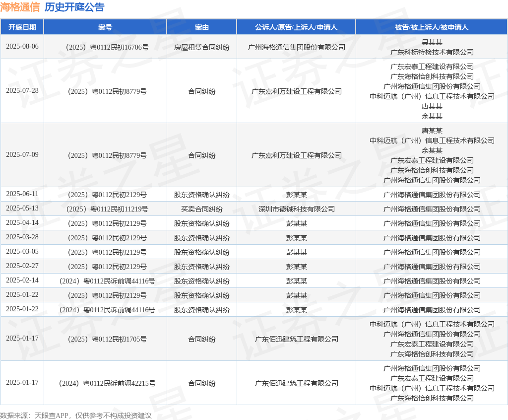508x420 pixels.
Task: Click 广东佰迅建筑工程有限公司 in the 民初1705号 row
Action: (296, 339)
